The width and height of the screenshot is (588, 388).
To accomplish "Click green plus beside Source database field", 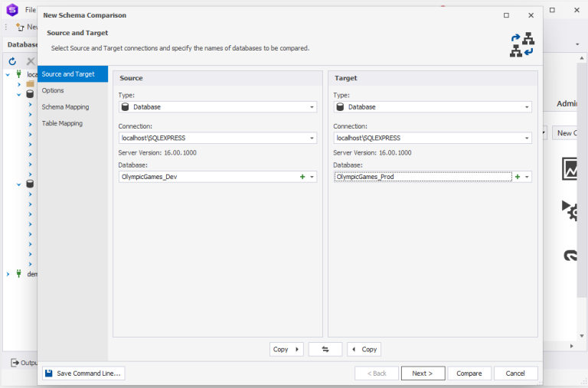I will coord(302,177).
